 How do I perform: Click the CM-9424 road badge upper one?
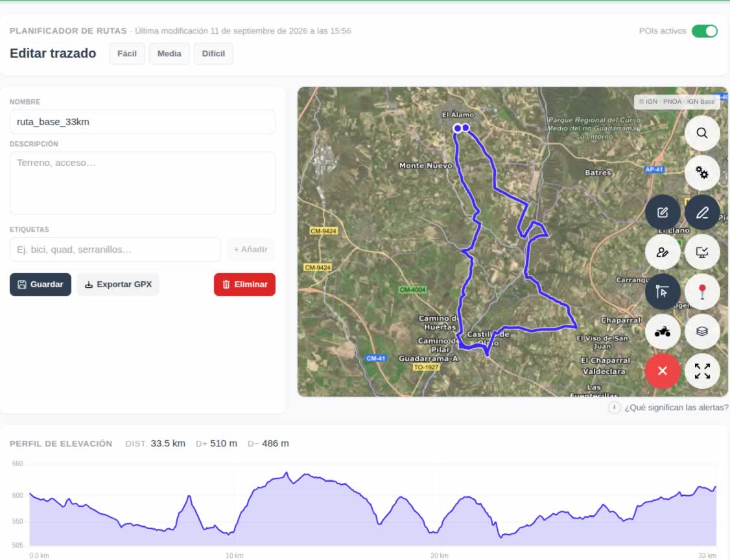tap(323, 231)
